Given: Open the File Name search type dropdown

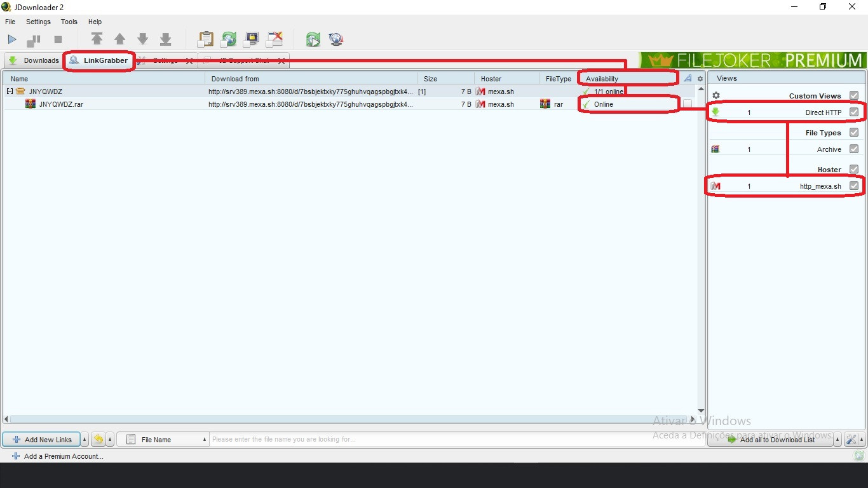Looking at the screenshot, I should pos(163,440).
